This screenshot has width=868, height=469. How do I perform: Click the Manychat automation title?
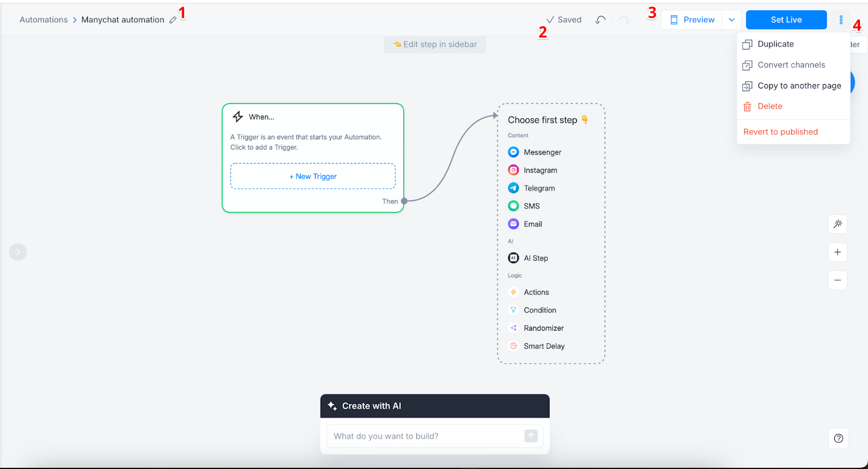[123, 20]
